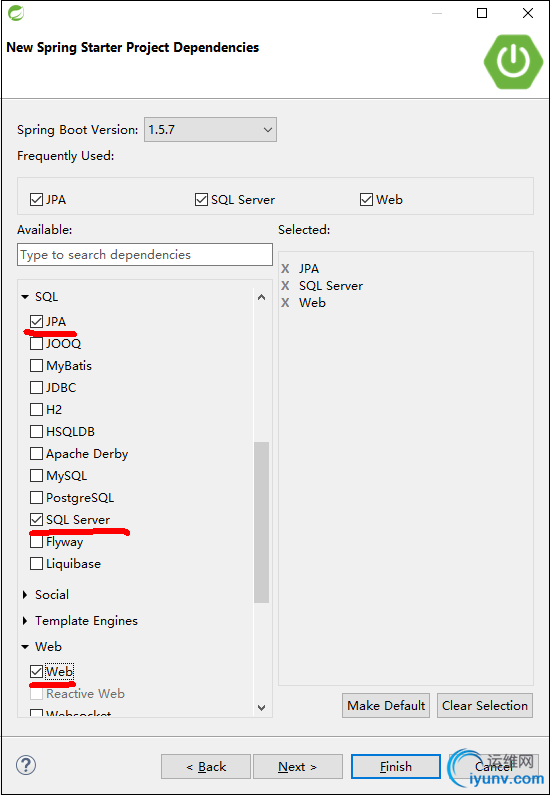Focus the search dependencies field
This screenshot has height=795, width=550.
145,255
